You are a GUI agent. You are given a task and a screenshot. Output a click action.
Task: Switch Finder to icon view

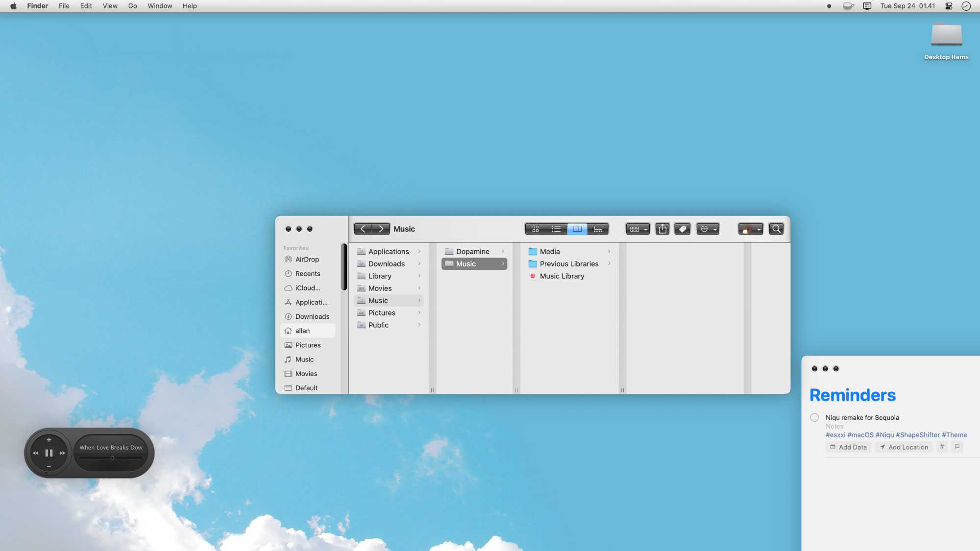point(536,229)
